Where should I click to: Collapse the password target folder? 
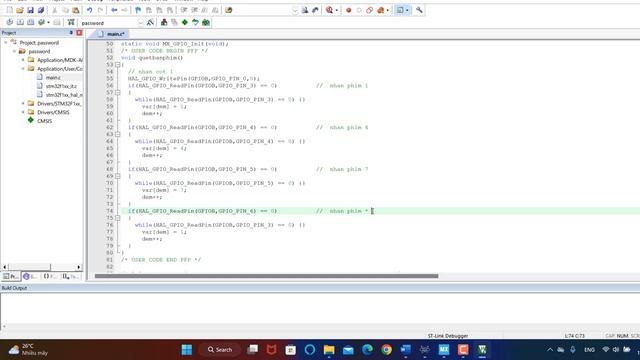coord(14,51)
